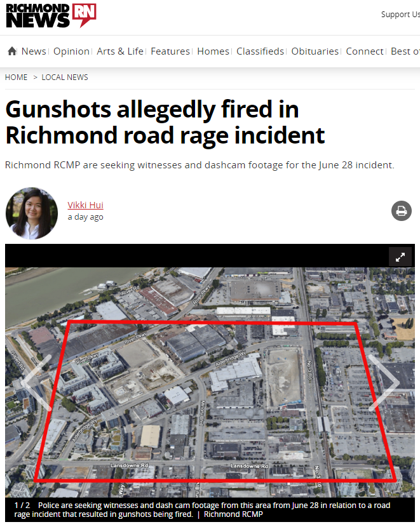Click the home icon in navigation bar
The height and width of the screenshot is (529, 420).
tap(12, 51)
